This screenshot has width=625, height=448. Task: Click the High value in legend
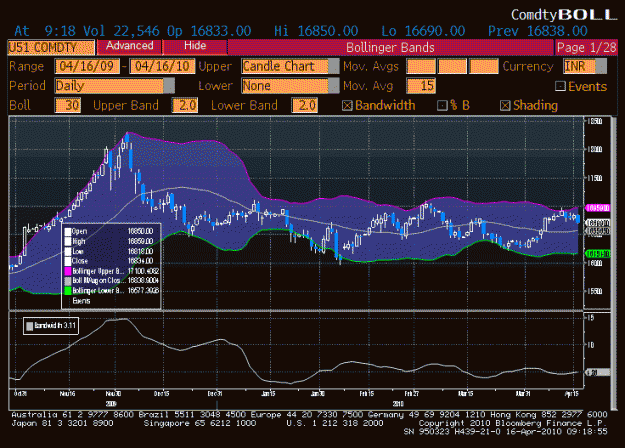(140, 242)
